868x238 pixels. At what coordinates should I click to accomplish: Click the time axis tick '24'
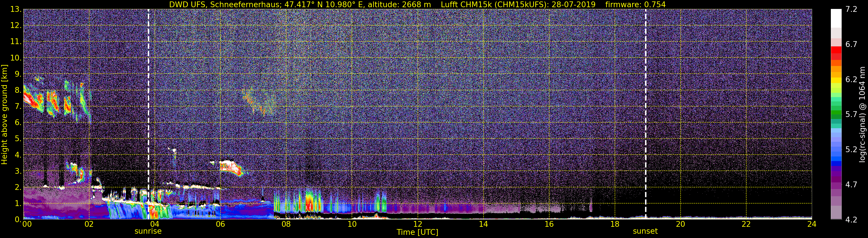[812, 224]
